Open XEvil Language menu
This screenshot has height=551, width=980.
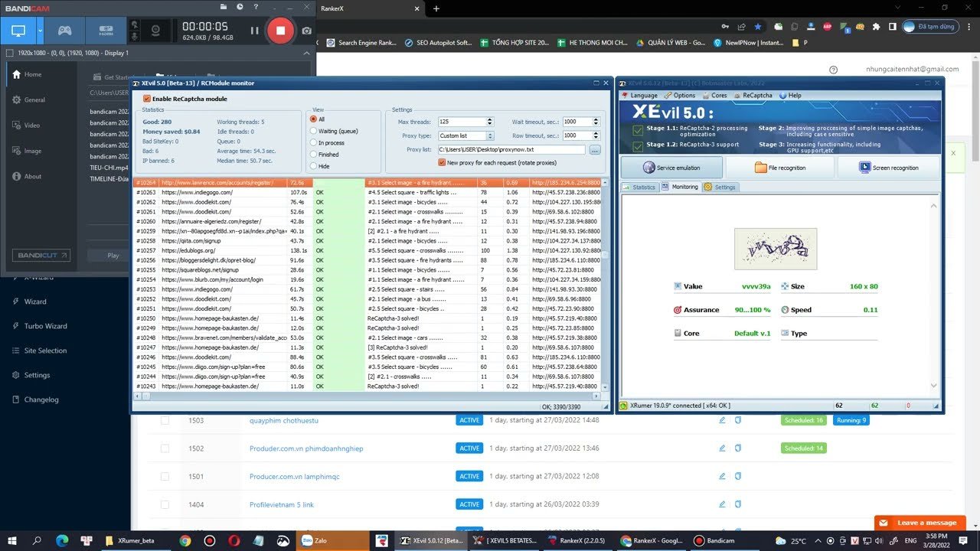click(x=639, y=96)
